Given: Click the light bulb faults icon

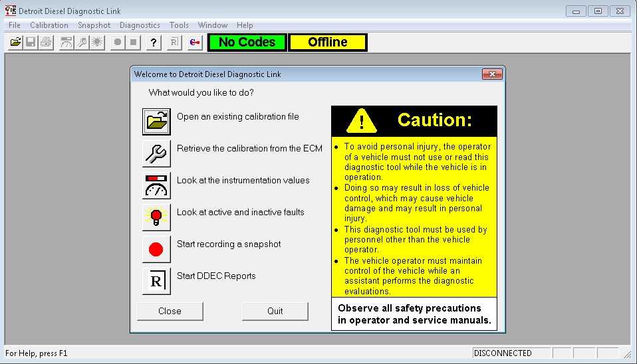Looking at the screenshot, I should [x=156, y=217].
